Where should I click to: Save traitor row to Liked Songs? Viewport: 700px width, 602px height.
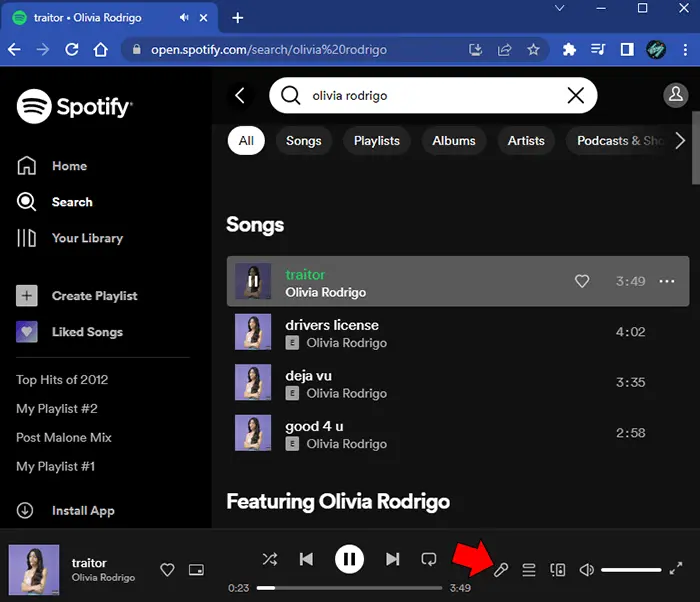(582, 281)
